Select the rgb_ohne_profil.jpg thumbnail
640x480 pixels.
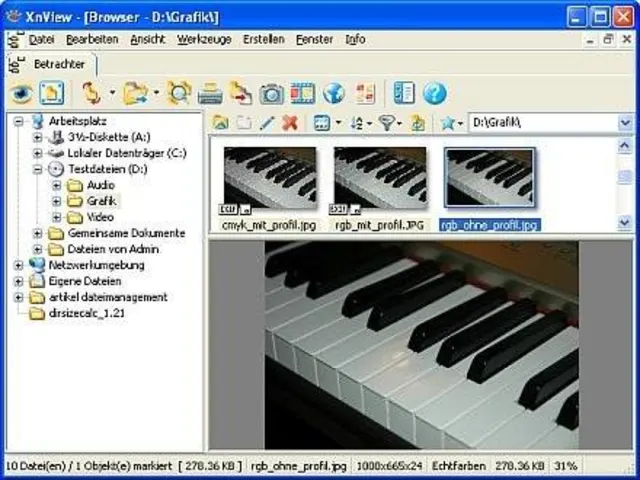pyautogui.click(x=490, y=178)
